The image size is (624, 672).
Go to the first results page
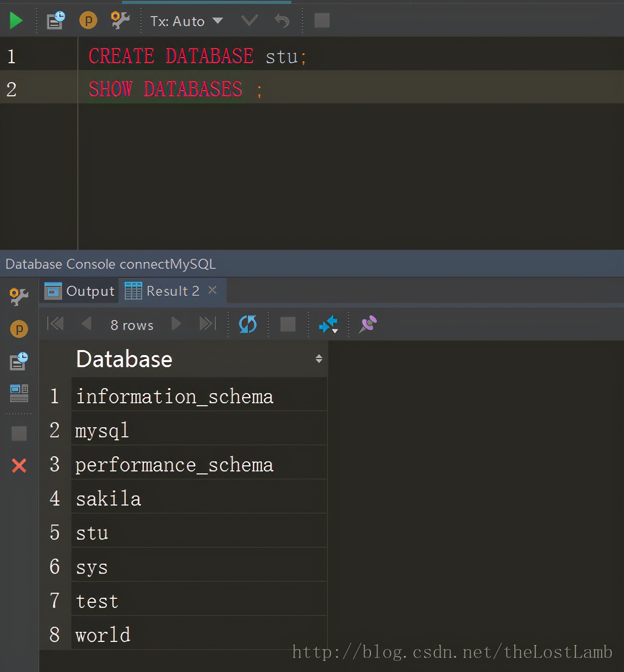55,324
